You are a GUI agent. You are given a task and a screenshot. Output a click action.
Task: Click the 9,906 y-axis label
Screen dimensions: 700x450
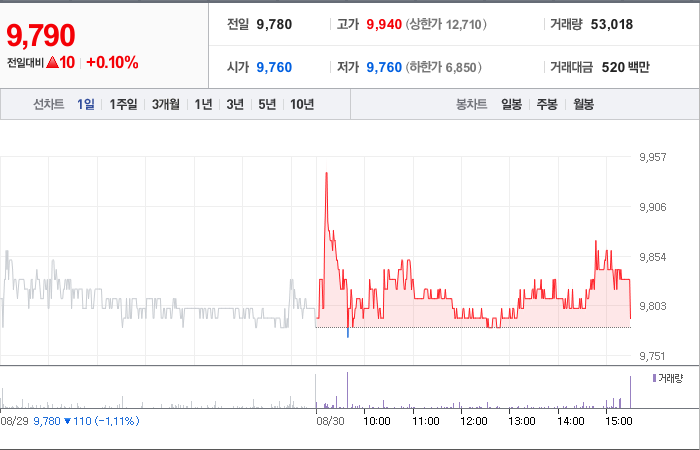point(653,207)
